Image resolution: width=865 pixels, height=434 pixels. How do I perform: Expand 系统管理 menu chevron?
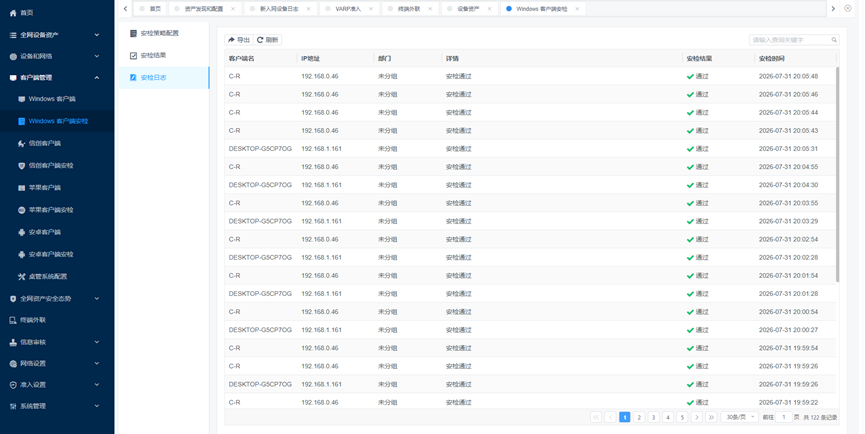(97, 406)
